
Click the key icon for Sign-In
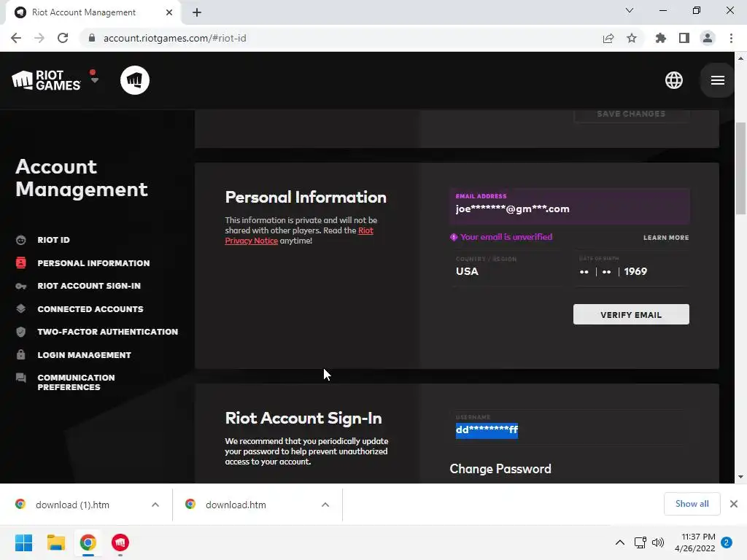(21, 286)
